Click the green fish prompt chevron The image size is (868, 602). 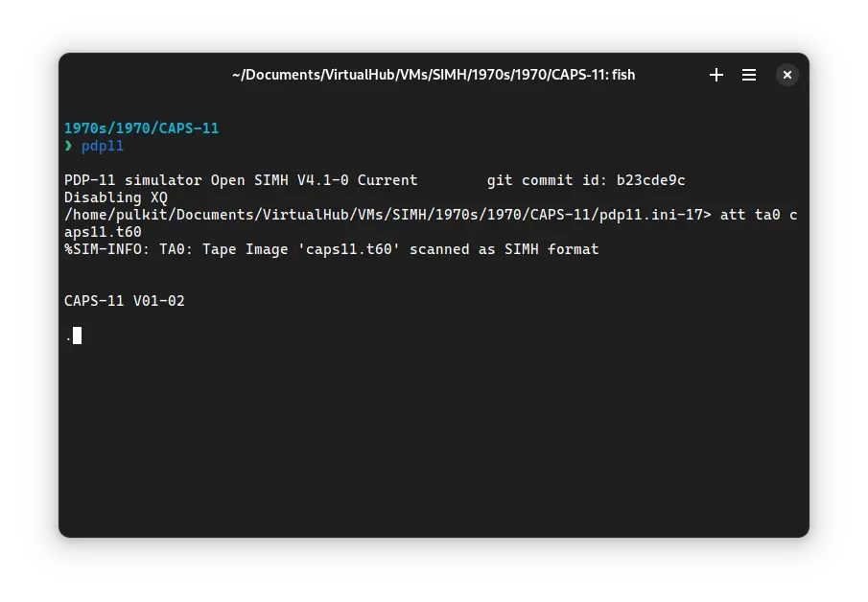click(x=68, y=147)
